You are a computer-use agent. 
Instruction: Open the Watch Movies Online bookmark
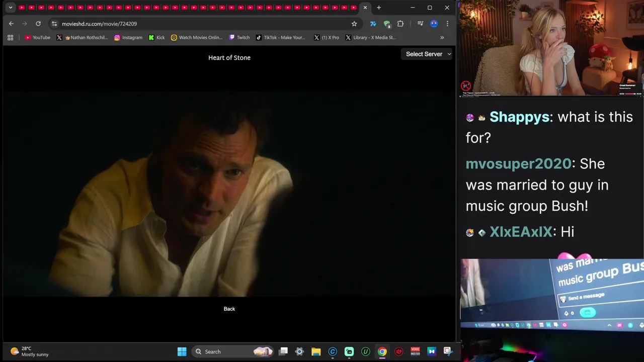[x=197, y=37]
